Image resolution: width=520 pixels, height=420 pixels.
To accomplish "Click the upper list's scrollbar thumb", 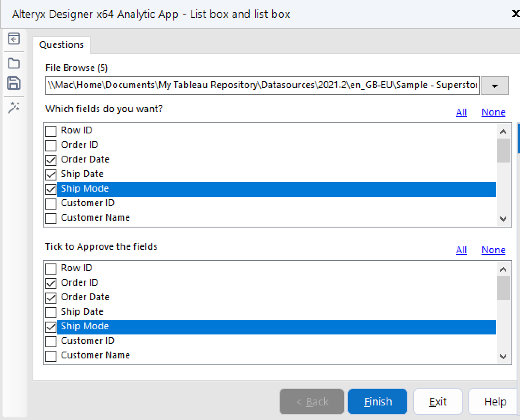I will pos(503,151).
